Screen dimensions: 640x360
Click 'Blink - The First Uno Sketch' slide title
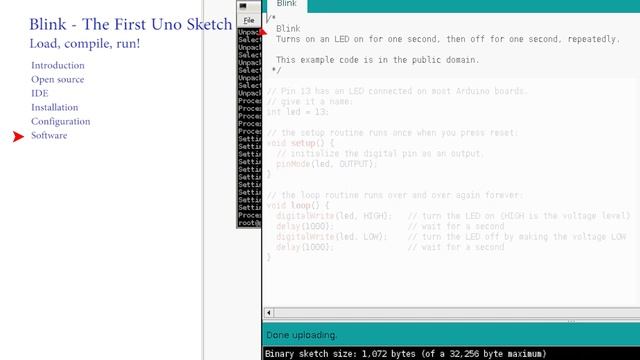(x=131, y=24)
